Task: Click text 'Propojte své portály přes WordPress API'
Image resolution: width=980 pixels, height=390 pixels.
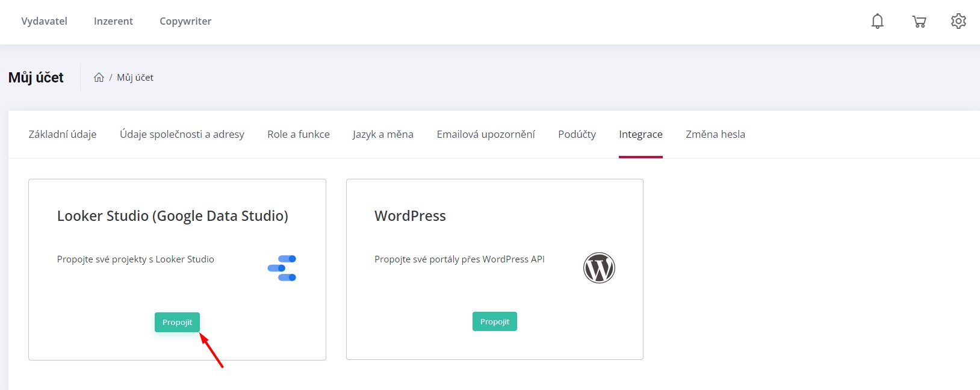Action: 459,259
